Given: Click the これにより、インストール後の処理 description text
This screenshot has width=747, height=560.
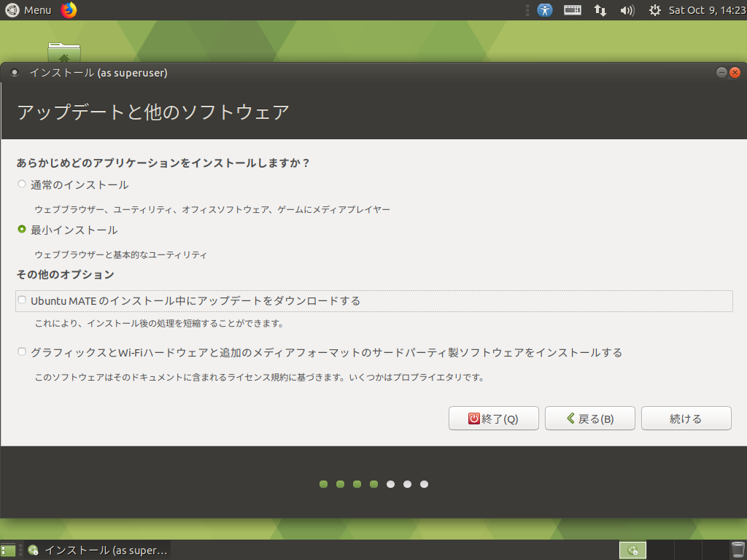Looking at the screenshot, I should click(x=160, y=324).
